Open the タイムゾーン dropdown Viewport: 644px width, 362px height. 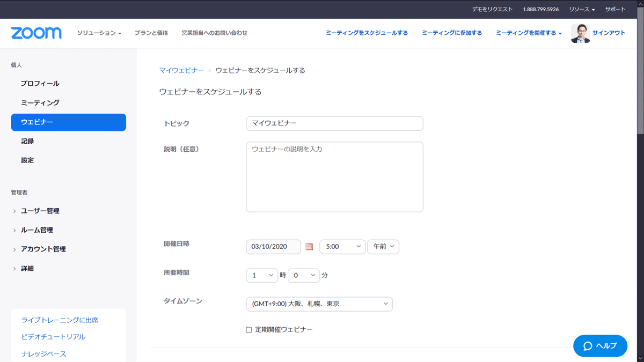319,304
